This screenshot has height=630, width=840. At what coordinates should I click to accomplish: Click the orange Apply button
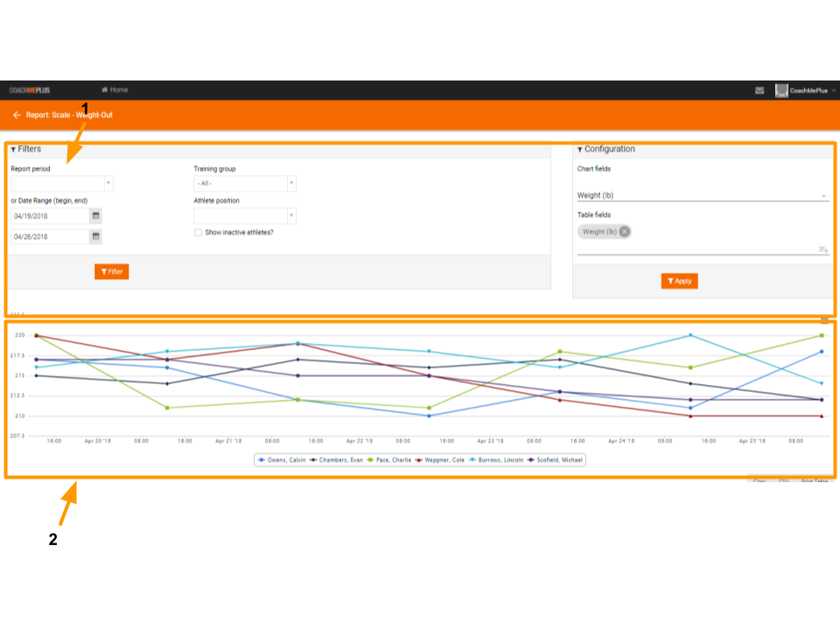click(x=679, y=281)
